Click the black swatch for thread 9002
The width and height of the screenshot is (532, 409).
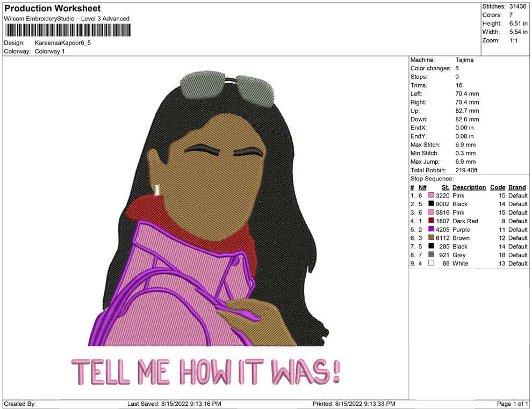431,203
